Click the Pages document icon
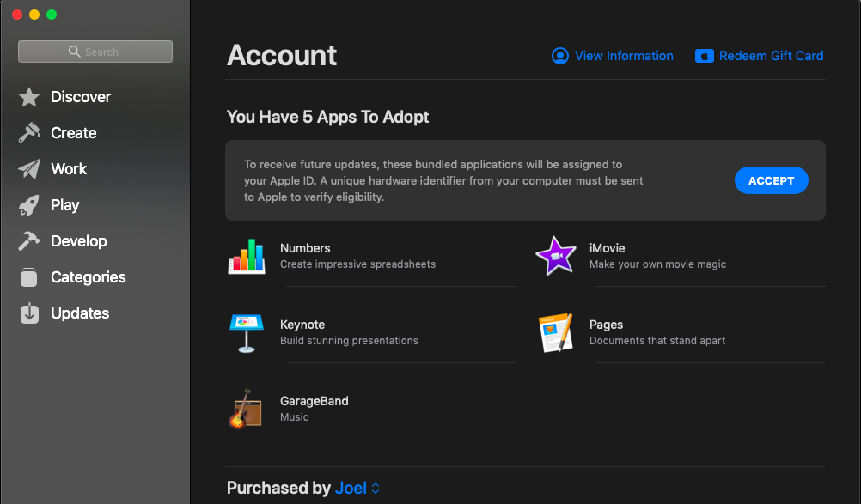 click(555, 331)
